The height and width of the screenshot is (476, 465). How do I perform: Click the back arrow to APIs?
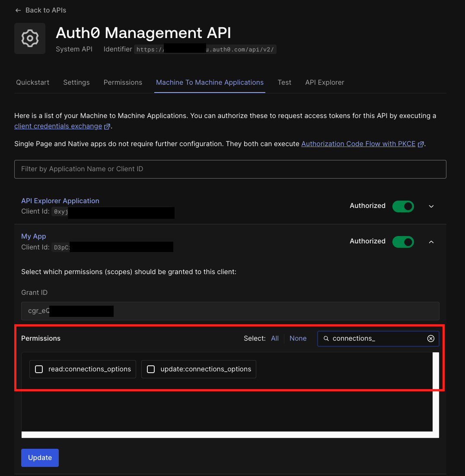18,10
